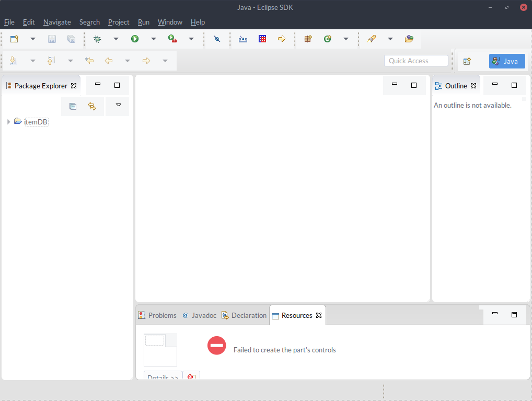The image size is (532, 401).
Task: Close the Package Explorer view
Action: tap(74, 86)
